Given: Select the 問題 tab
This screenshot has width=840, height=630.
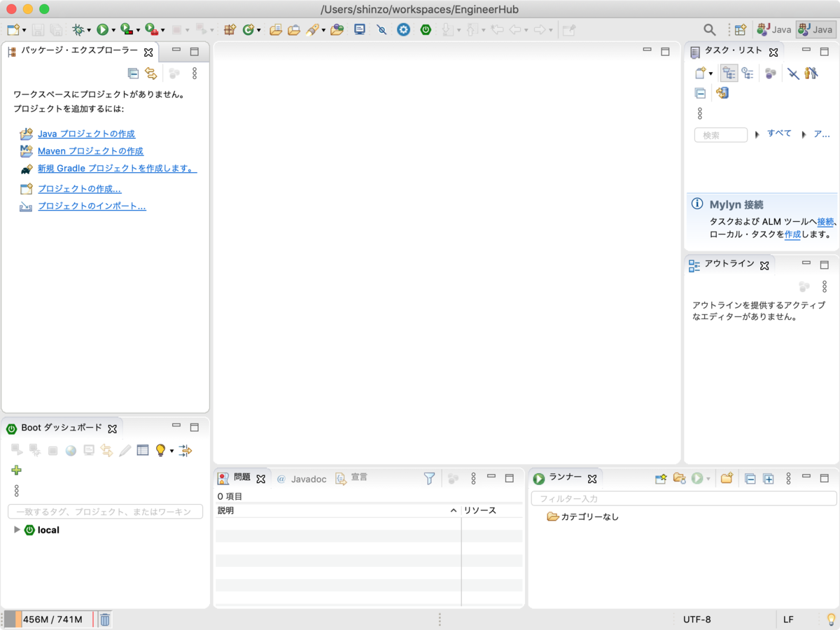Looking at the screenshot, I should [x=241, y=478].
